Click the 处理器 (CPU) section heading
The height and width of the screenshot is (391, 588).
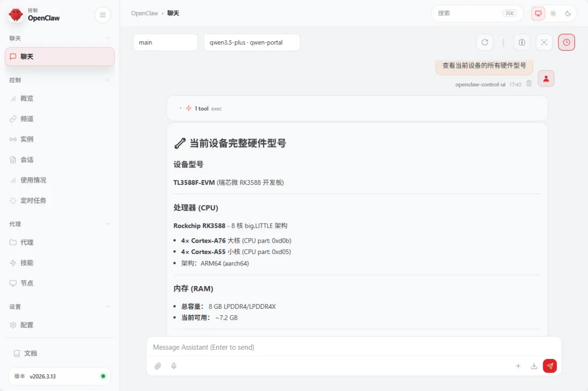click(x=196, y=208)
